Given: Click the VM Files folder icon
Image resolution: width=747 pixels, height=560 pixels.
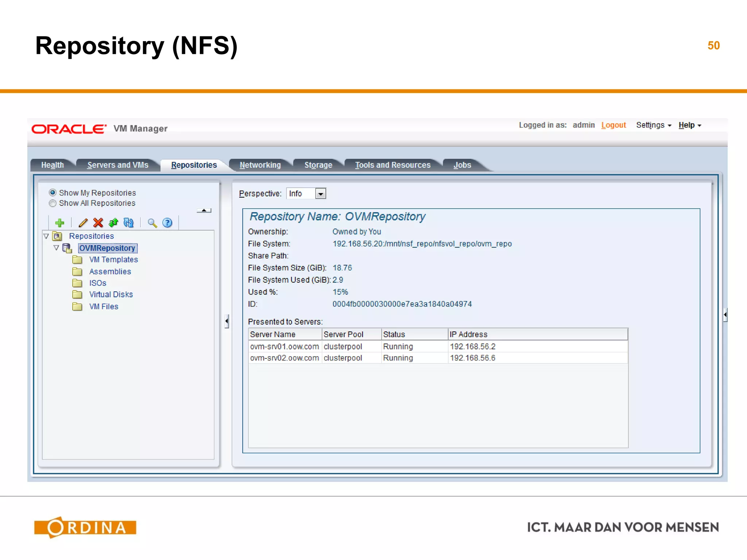Looking at the screenshot, I should coord(77,307).
